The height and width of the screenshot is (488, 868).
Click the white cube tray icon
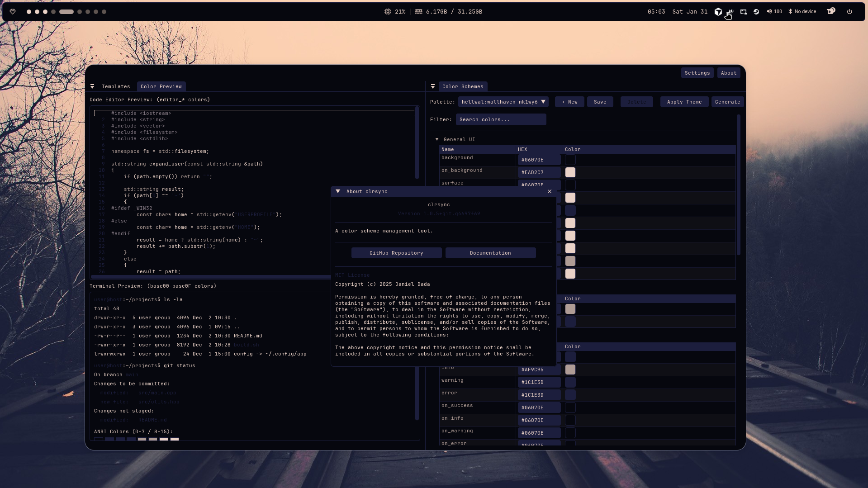pos(718,12)
